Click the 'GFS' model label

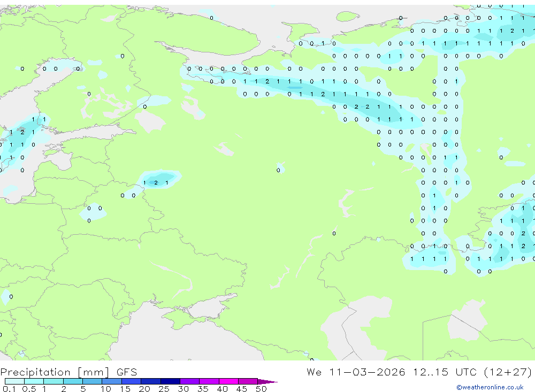pos(127,372)
